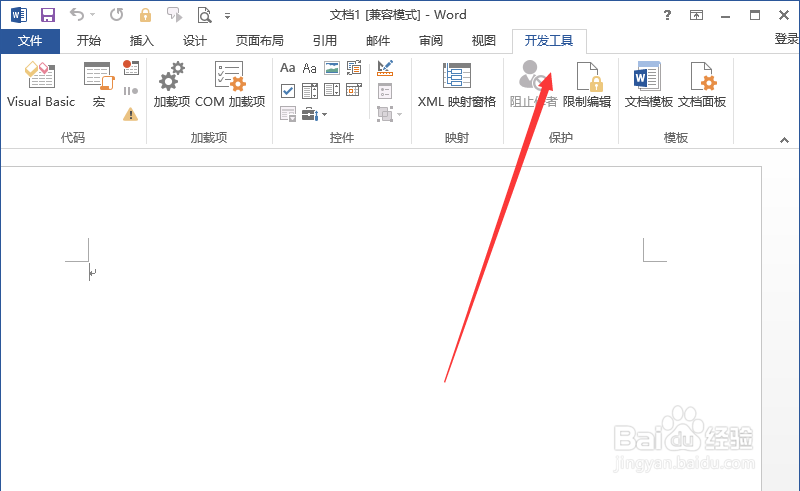This screenshot has width=800, height=491.
Task: Insert a date picker content control
Action: click(x=354, y=90)
